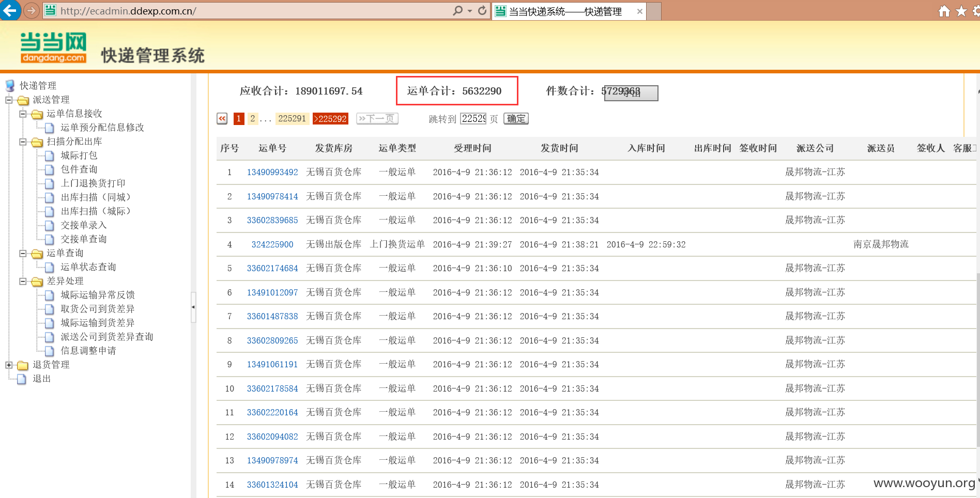Open 运单预分配信息修改 in the tree
This screenshot has width=980, height=498.
coord(102,128)
